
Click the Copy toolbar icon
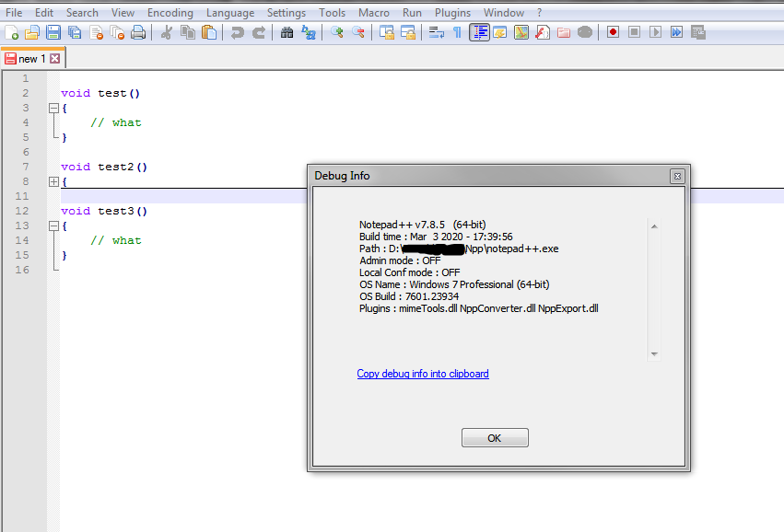188,32
